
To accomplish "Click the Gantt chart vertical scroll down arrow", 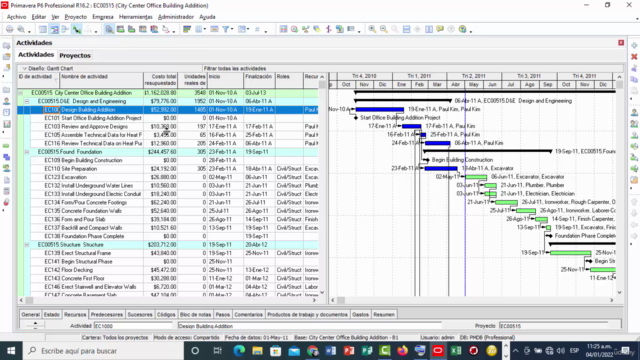I will tap(619, 292).
